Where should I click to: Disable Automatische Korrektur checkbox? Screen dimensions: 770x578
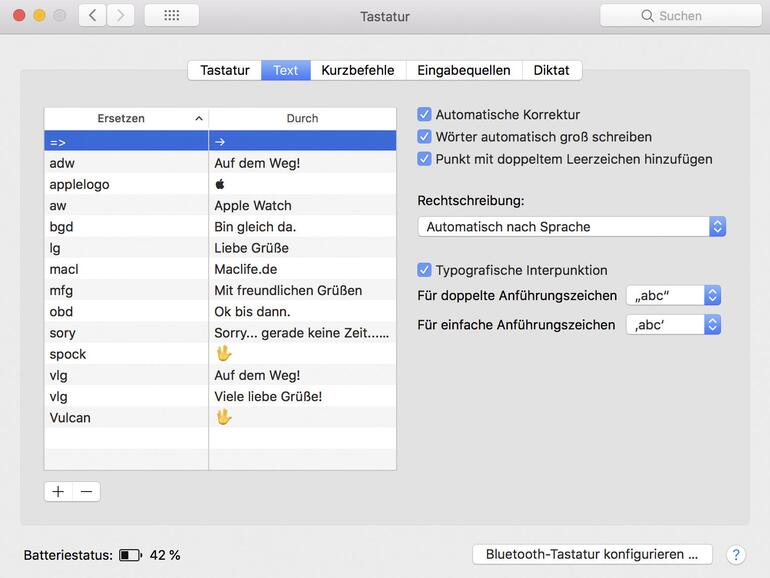click(424, 115)
